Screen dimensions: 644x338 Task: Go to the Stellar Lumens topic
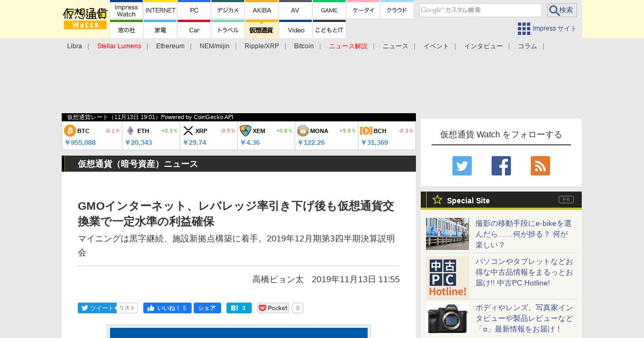(x=119, y=46)
